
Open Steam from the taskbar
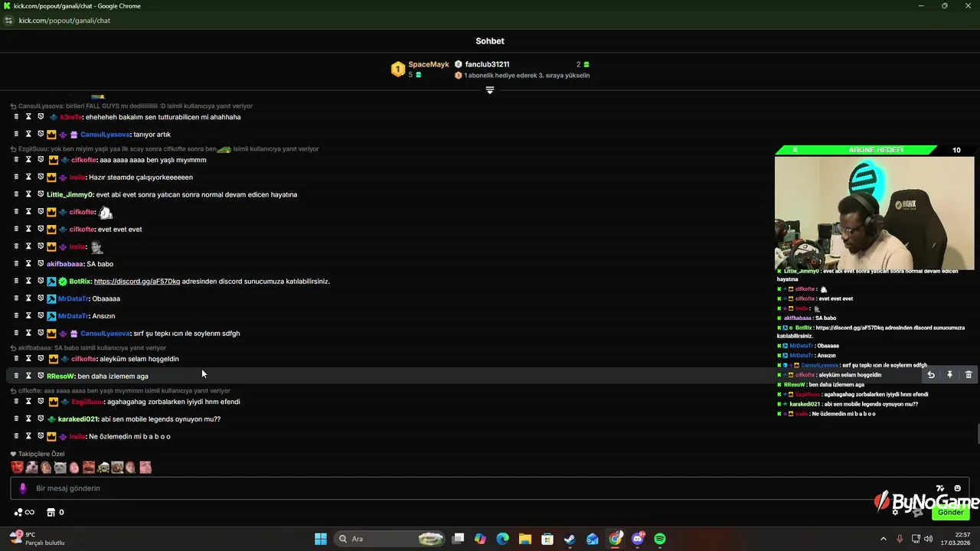[570, 539]
